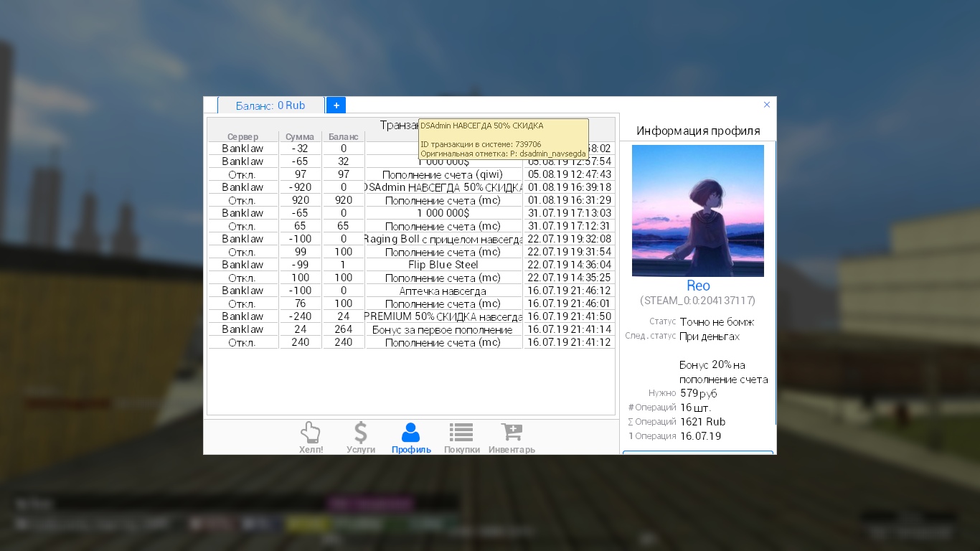Screen dimensions: 980x551
Task: Click the Raging Bull с прицелом row
Action: point(443,239)
